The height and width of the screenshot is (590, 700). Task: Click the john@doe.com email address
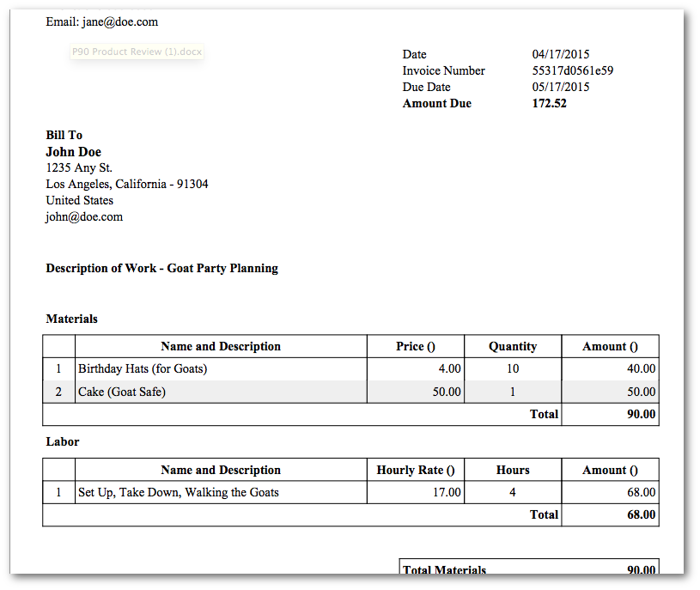tap(84, 217)
